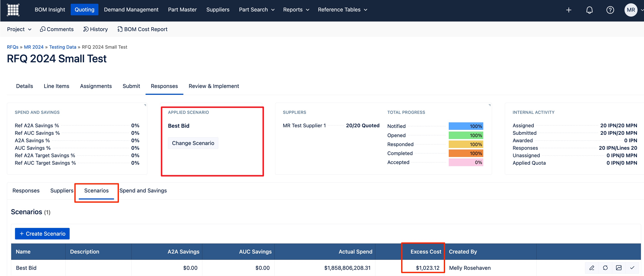Open the help question mark icon

(610, 10)
